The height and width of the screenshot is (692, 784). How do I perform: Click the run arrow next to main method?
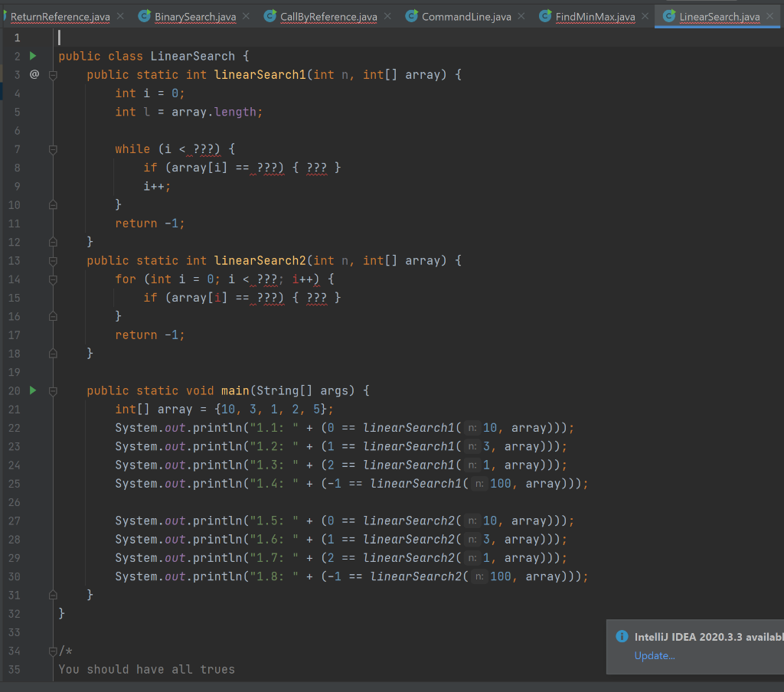(31, 390)
